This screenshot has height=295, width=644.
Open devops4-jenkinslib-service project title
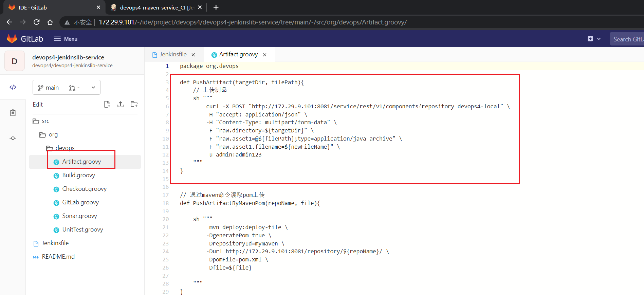[x=68, y=57]
